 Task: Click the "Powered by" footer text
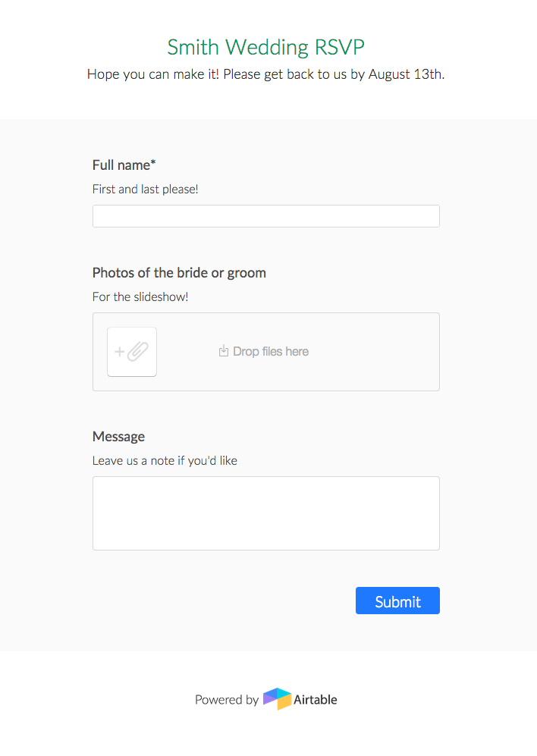(x=226, y=700)
